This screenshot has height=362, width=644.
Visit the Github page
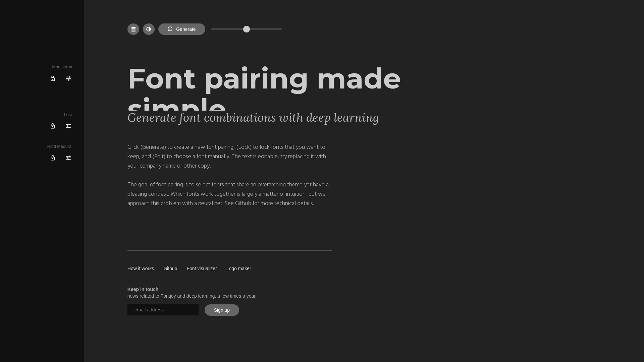[x=170, y=268]
